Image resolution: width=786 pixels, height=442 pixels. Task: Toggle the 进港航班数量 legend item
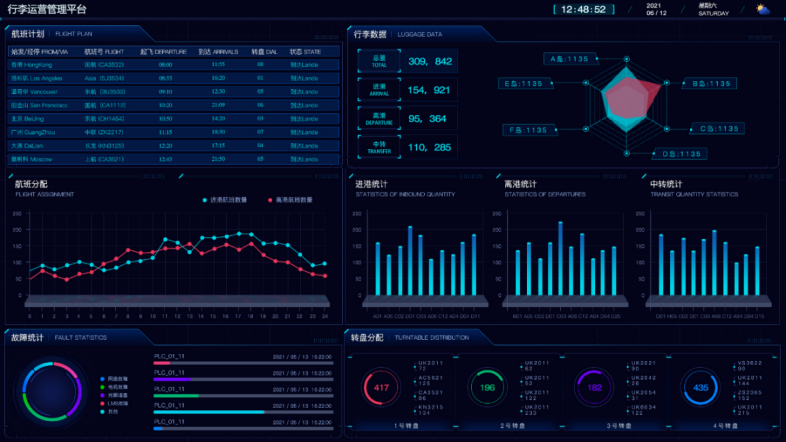[x=225, y=200]
